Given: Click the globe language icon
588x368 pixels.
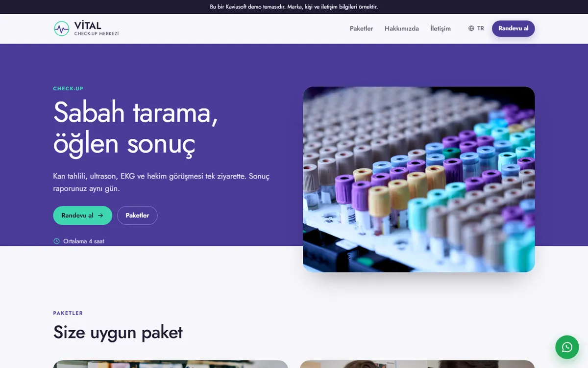Looking at the screenshot, I should click(471, 28).
